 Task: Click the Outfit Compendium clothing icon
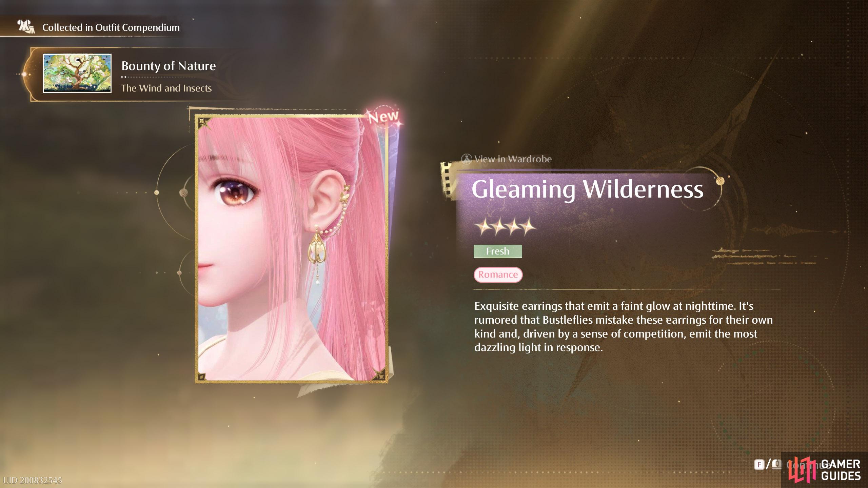click(26, 27)
